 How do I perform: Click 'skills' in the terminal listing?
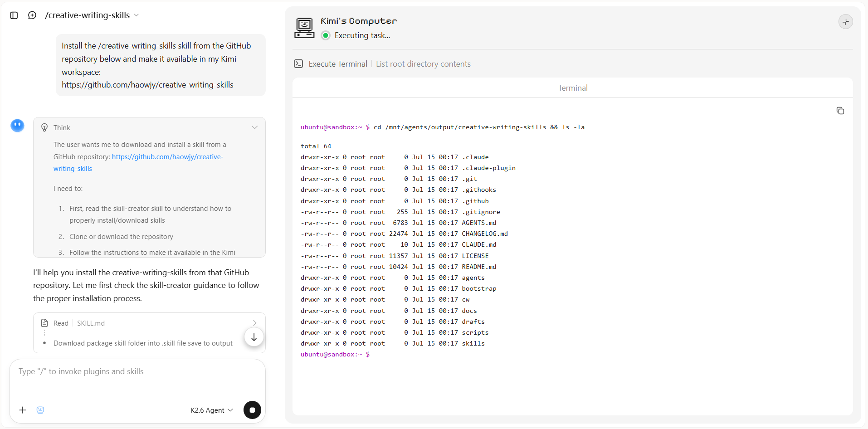473,344
